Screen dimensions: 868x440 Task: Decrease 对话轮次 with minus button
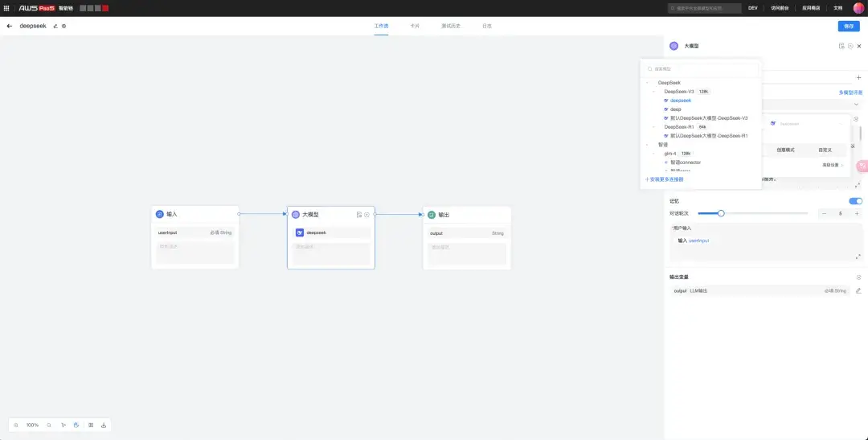(824, 213)
